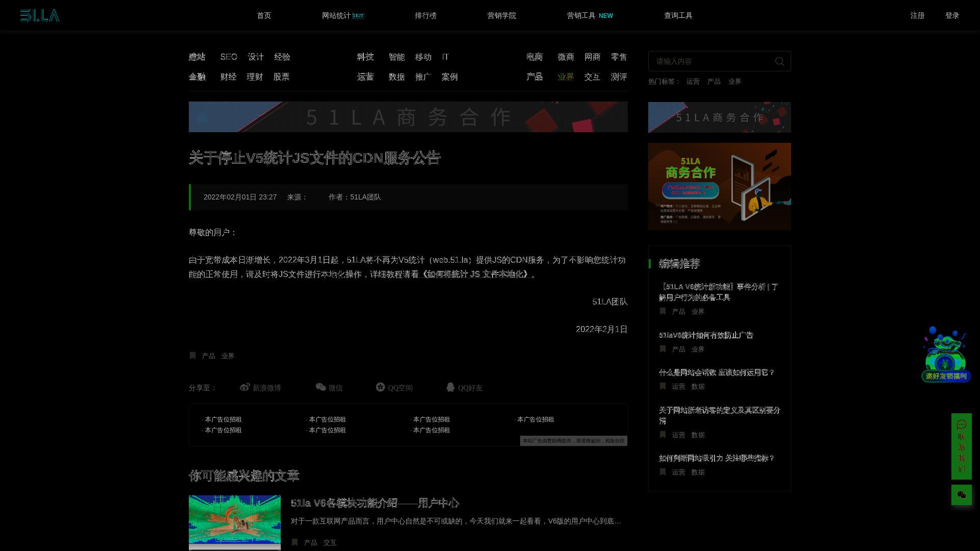Click bookmark tag icon under article body
Screen dimensions: 980x551
192,356
